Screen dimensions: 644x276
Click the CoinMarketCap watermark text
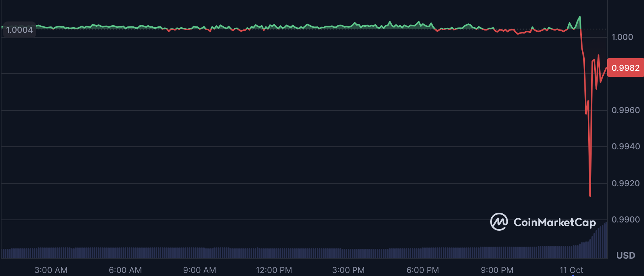click(554, 222)
